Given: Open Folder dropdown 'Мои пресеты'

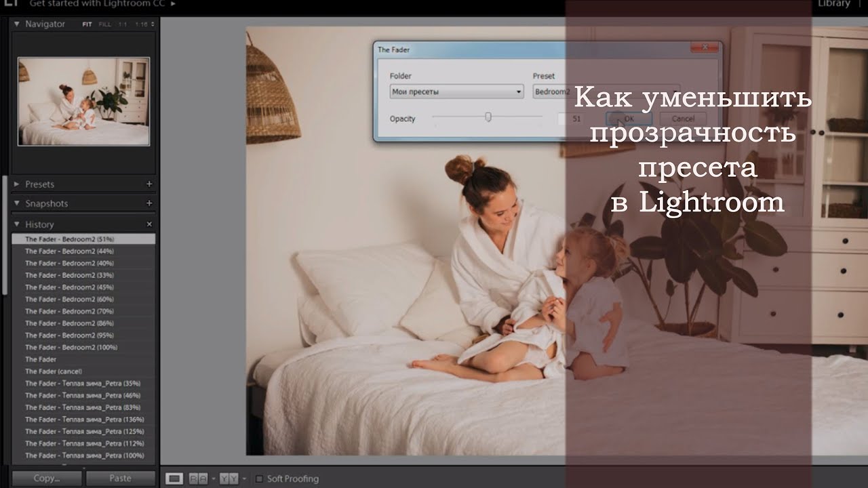Looking at the screenshot, I should [x=457, y=91].
